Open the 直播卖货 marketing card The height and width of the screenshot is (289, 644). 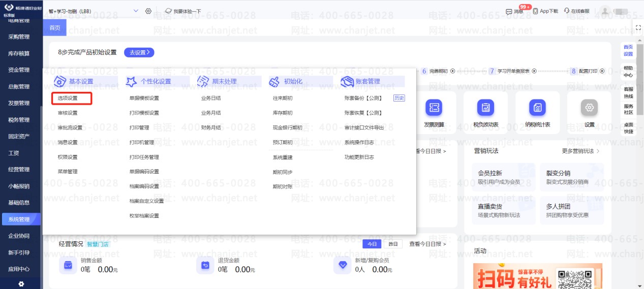pos(503,210)
